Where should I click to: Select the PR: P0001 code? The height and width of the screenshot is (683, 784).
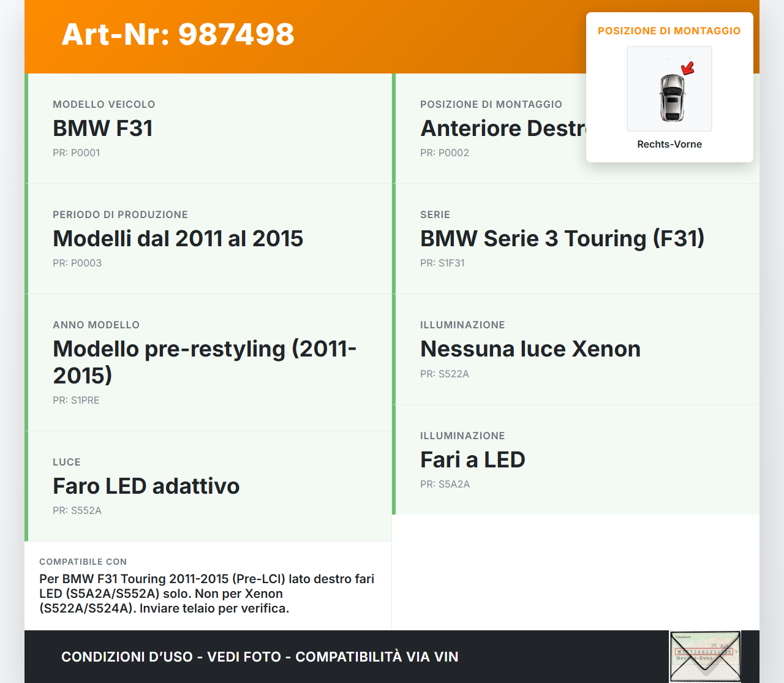click(77, 153)
